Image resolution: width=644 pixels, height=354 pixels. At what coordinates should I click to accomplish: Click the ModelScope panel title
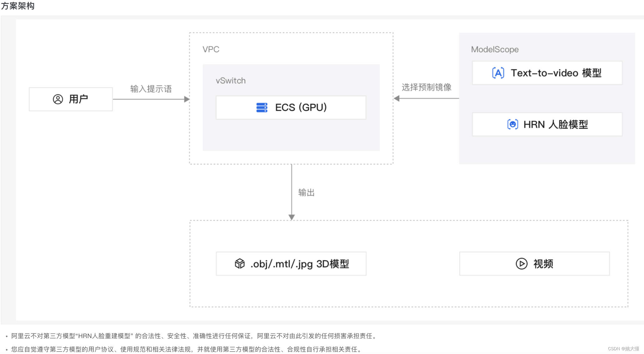(495, 49)
